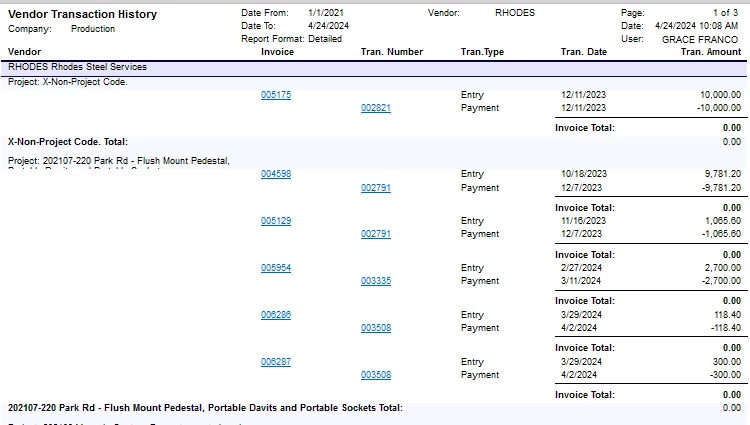Image resolution: width=750 pixels, height=425 pixels.
Task: Click the company value 'Production'
Action: point(93,29)
